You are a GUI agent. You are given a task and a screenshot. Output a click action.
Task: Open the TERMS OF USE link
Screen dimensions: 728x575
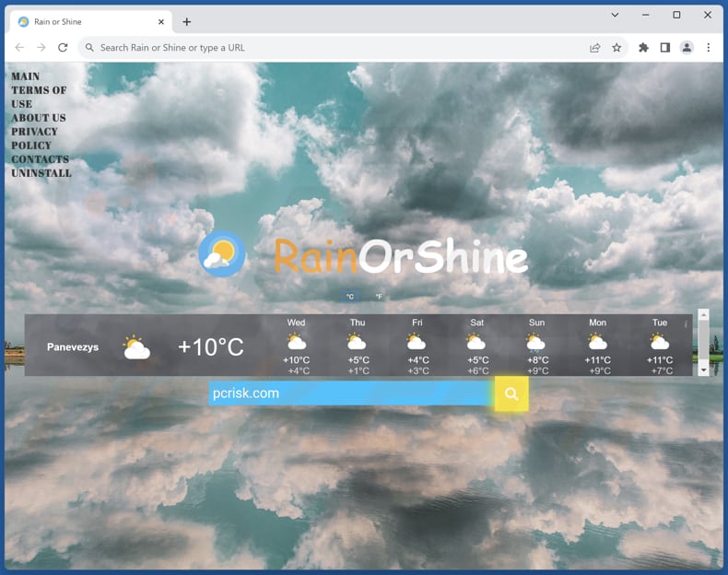pos(39,97)
